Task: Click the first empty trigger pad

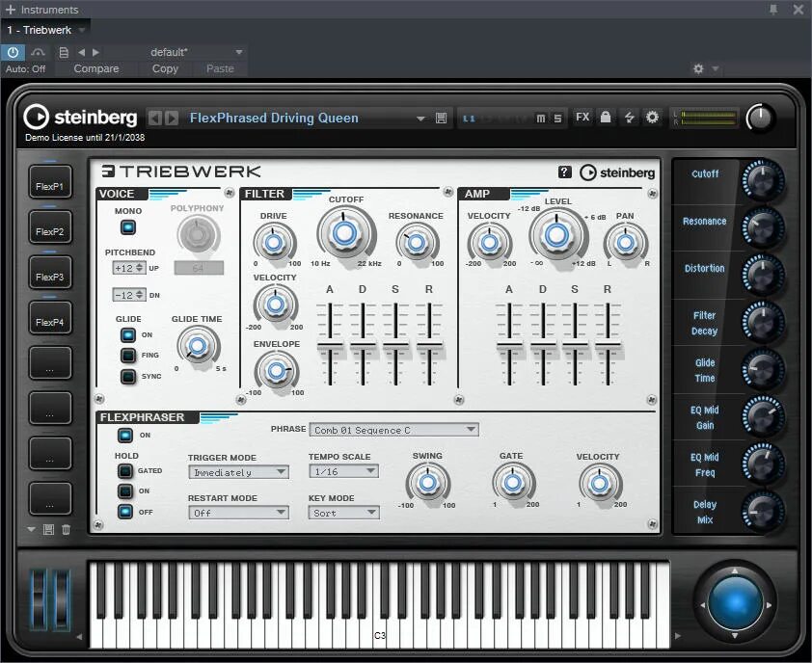Action: (x=50, y=363)
